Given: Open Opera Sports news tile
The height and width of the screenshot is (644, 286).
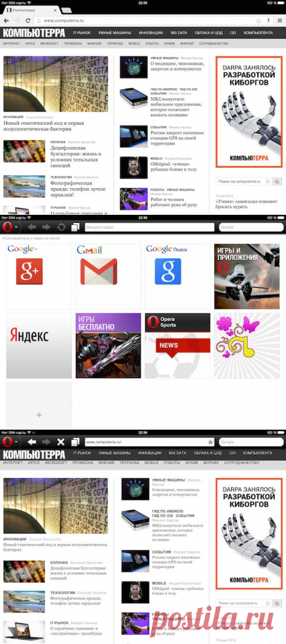Looking at the screenshot, I should (x=178, y=346).
